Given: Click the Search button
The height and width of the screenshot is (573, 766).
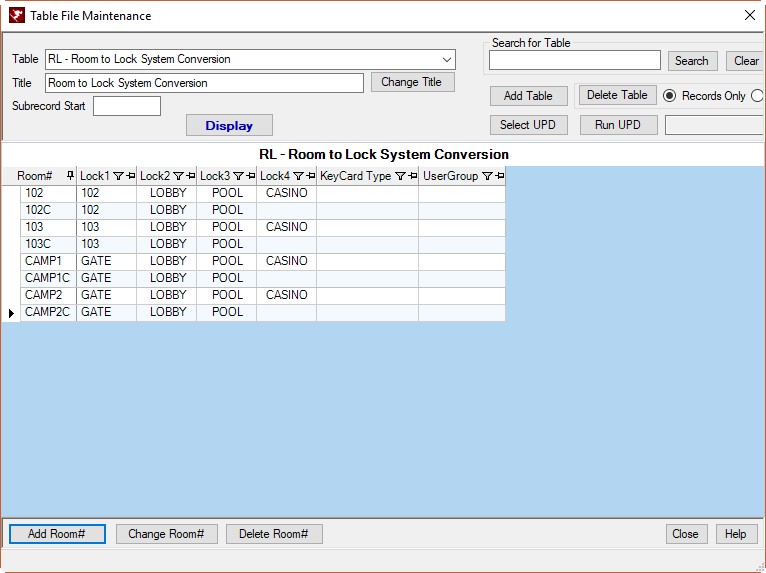Looking at the screenshot, I should pos(692,61).
